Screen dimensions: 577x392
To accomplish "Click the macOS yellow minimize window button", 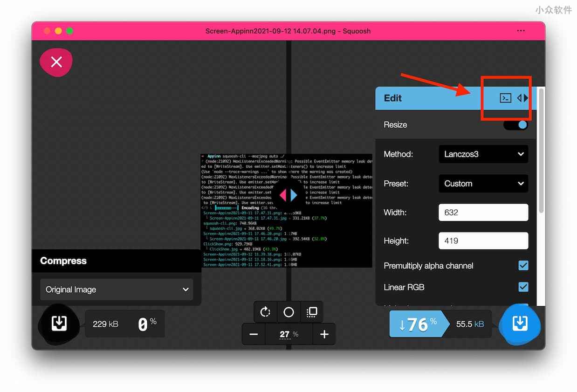I will 58,31.
